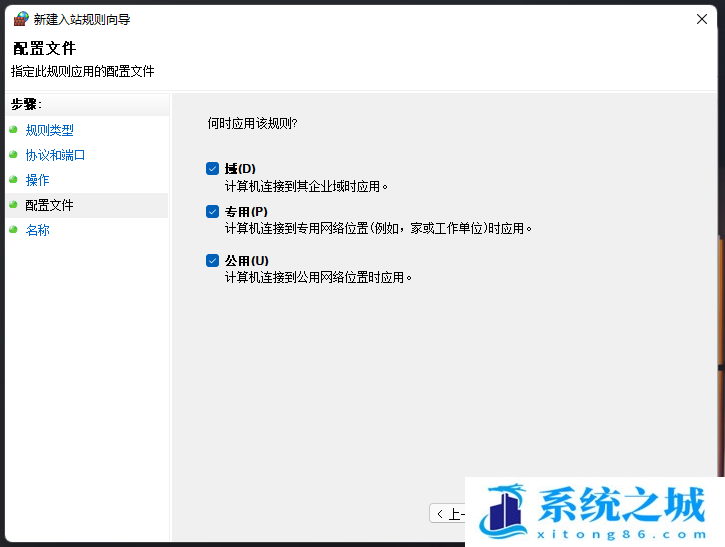Click the back 上一步 button

[447, 514]
